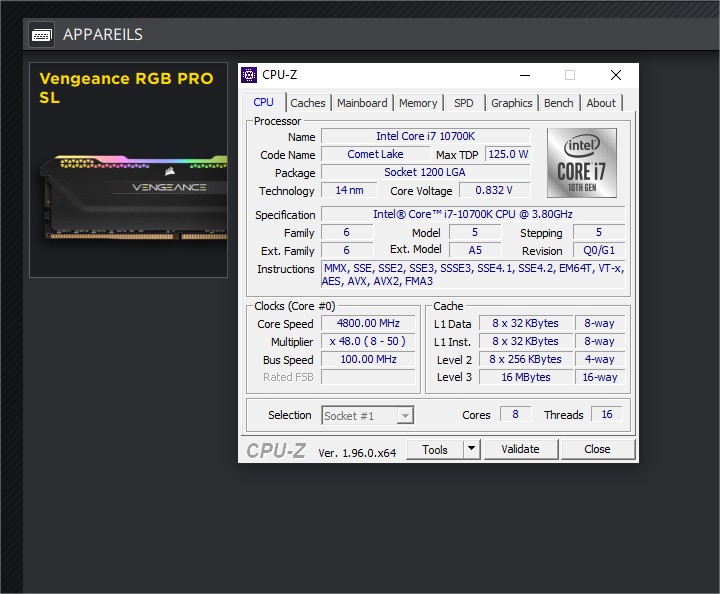Click the Code Name value Comet Lake
The width and height of the screenshot is (720, 594).
pos(375,154)
